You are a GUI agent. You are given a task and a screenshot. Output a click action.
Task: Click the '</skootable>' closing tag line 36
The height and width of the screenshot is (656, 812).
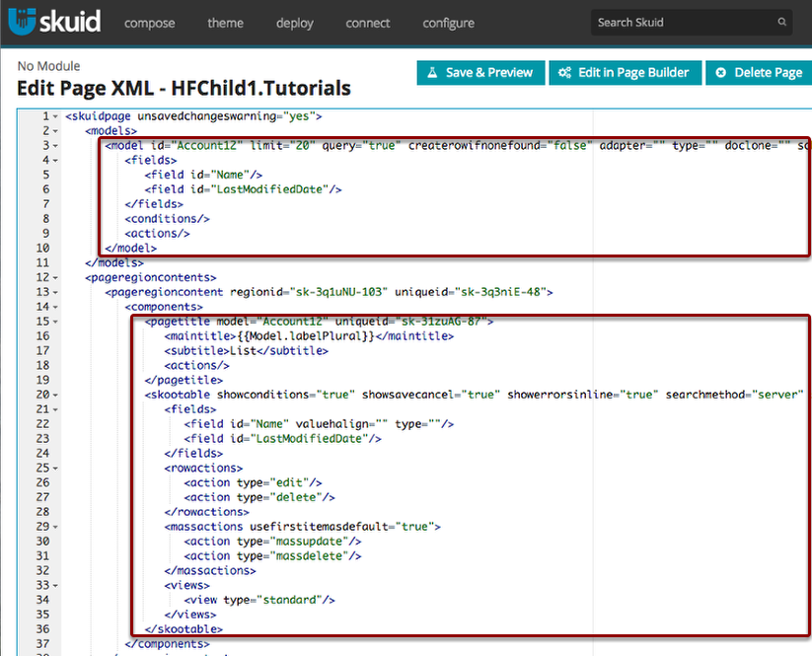(x=184, y=629)
